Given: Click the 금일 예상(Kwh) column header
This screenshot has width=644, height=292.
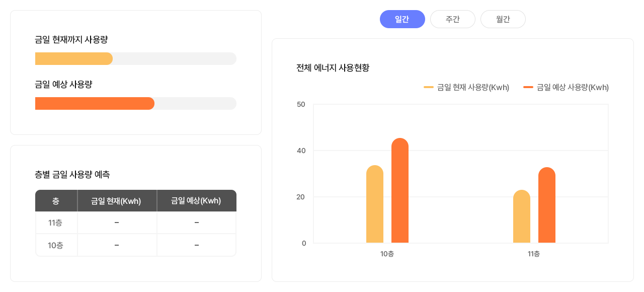Looking at the screenshot, I should tap(196, 201).
